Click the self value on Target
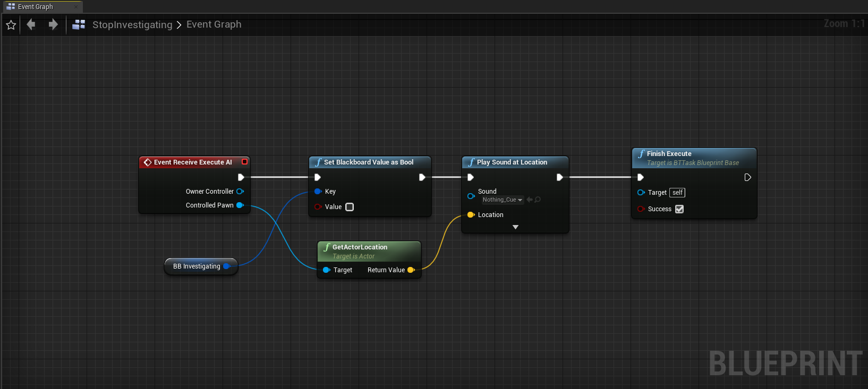 pos(677,193)
